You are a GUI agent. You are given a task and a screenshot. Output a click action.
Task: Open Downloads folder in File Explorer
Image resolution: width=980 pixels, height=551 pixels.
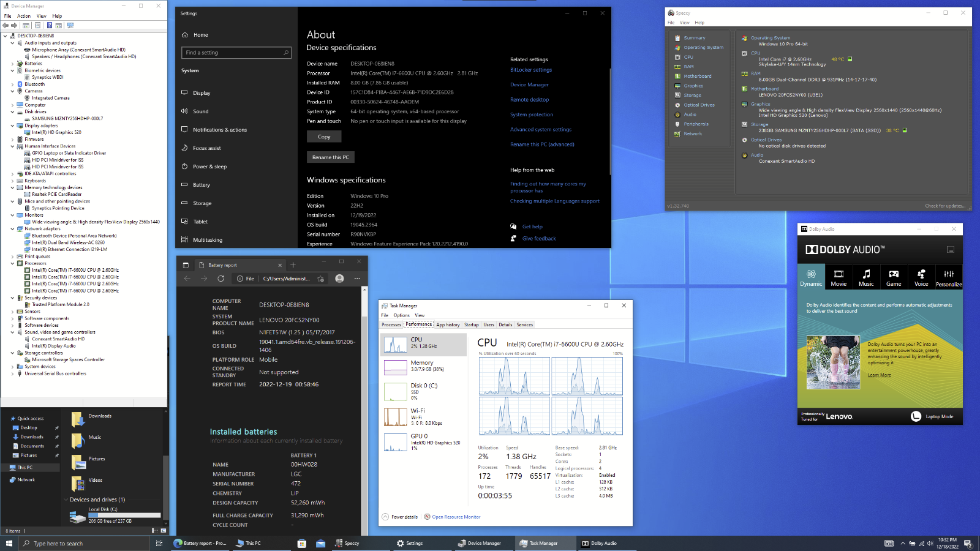(x=92, y=418)
